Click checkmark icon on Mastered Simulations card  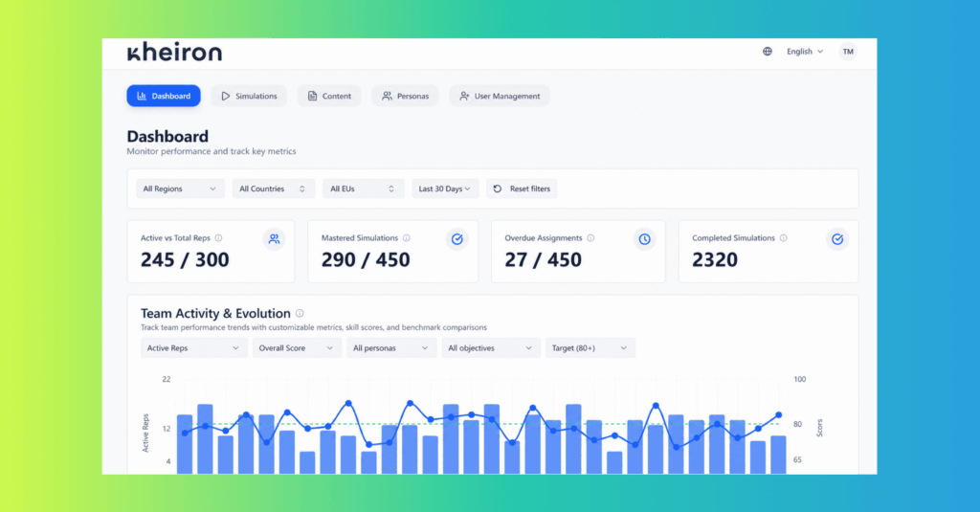point(457,239)
